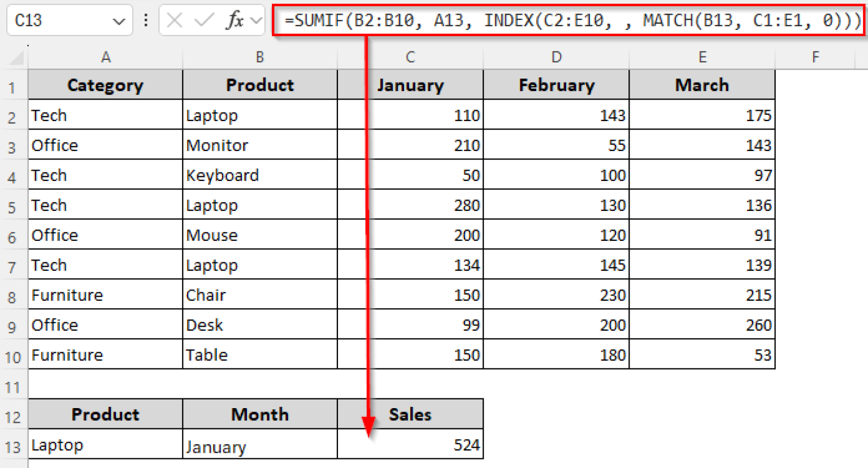The width and height of the screenshot is (868, 468).
Task: Click the Select All triangle above row 1
Action: (x=14, y=57)
